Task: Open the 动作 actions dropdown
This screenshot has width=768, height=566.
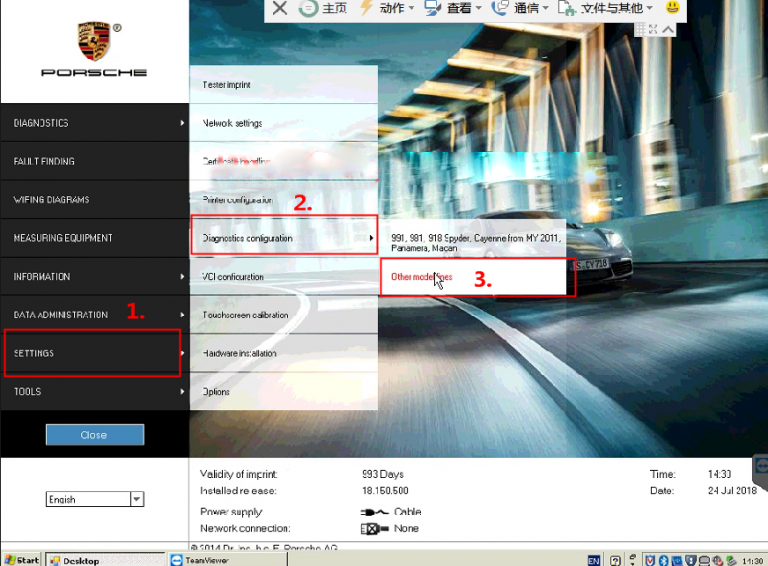Action: 387,8
